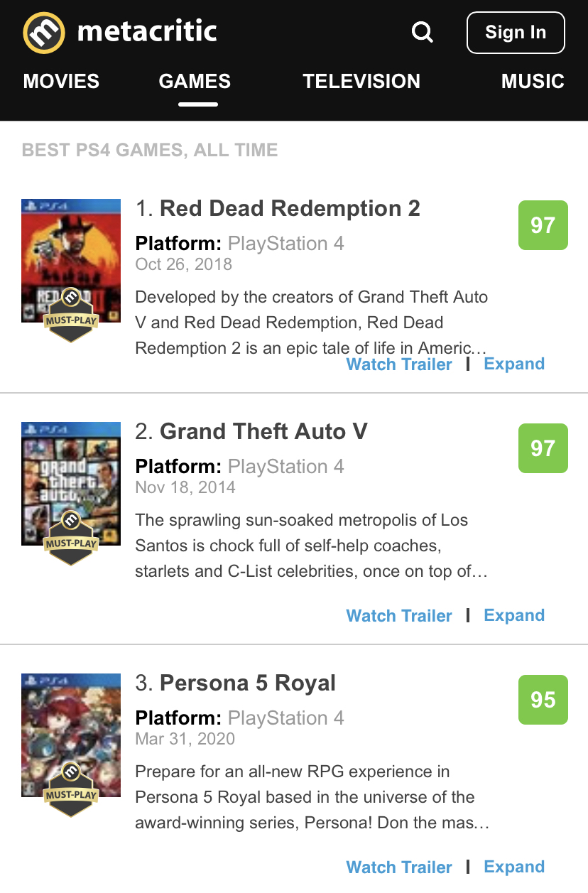Image resolution: width=588 pixels, height=893 pixels.
Task: Expand the Grand Theft Auto V description
Action: (514, 616)
